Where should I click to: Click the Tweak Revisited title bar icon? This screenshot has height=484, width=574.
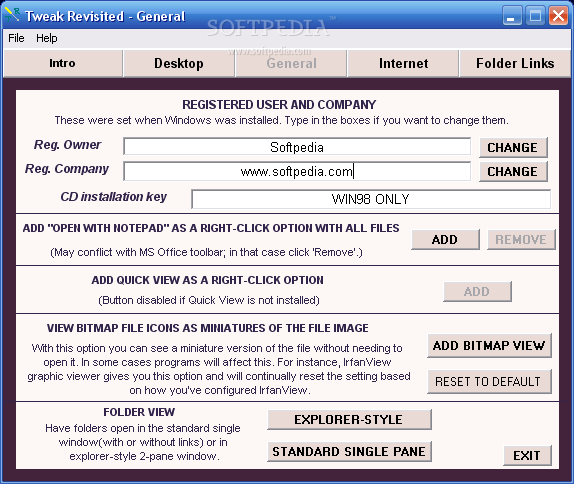[12, 15]
